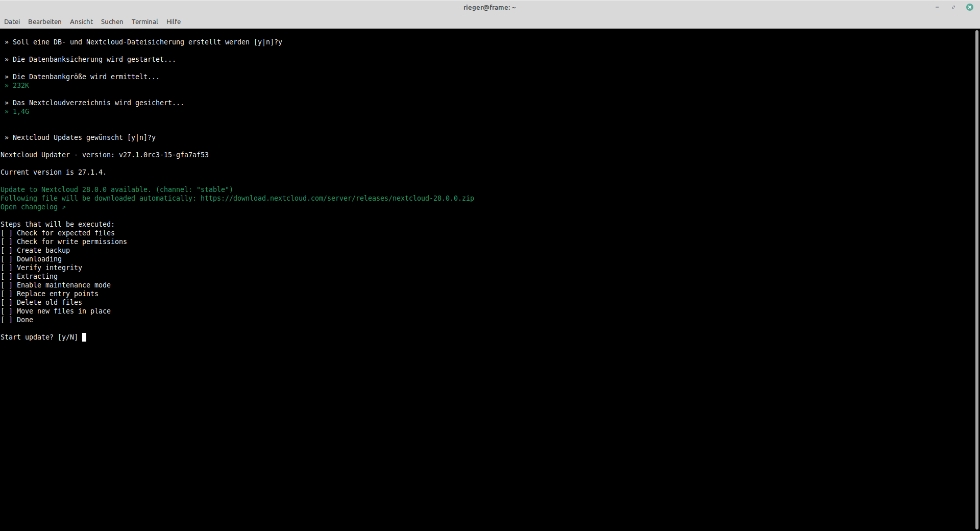Open the Hilfe menu

174,21
